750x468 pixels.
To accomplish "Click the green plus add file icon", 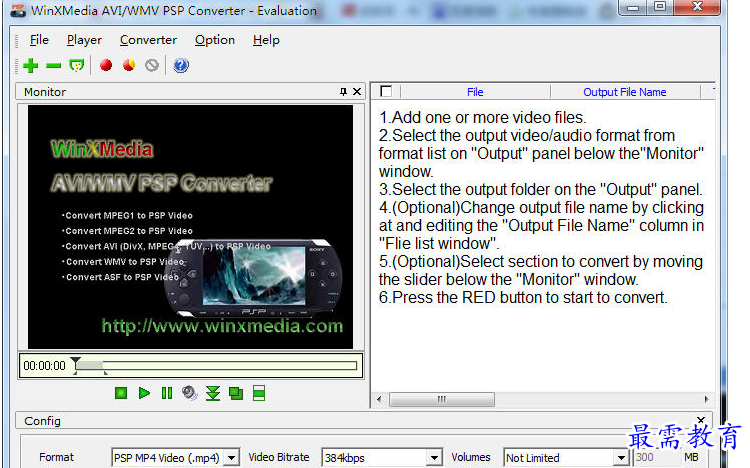I will [x=31, y=65].
